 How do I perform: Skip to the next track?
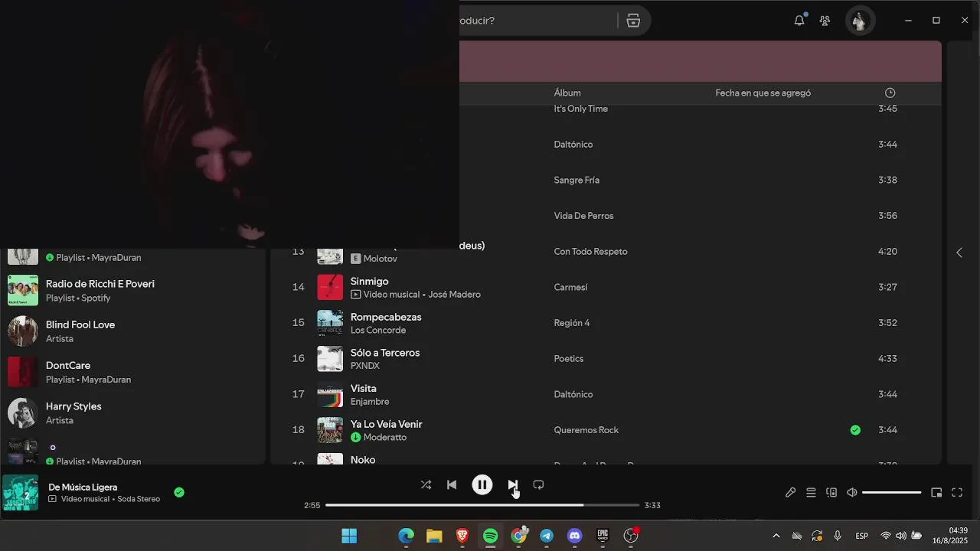click(x=512, y=484)
